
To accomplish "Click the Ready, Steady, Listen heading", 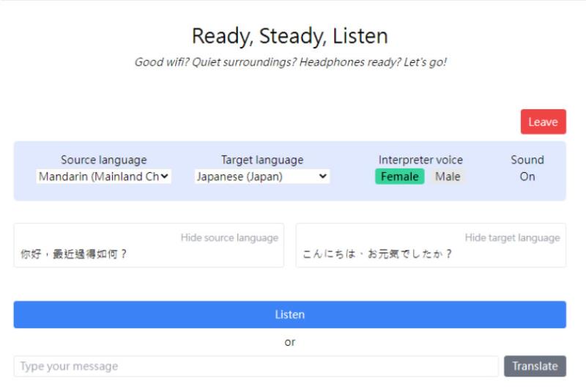I will 289,36.
